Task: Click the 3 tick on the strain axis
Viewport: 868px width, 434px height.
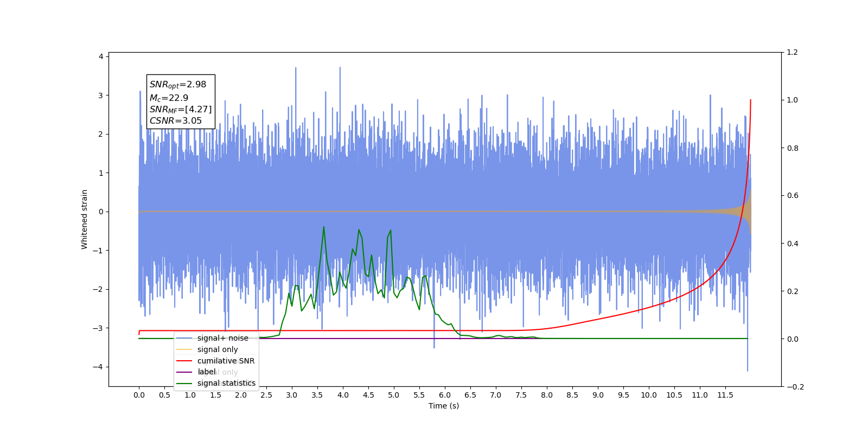Action: (101, 95)
